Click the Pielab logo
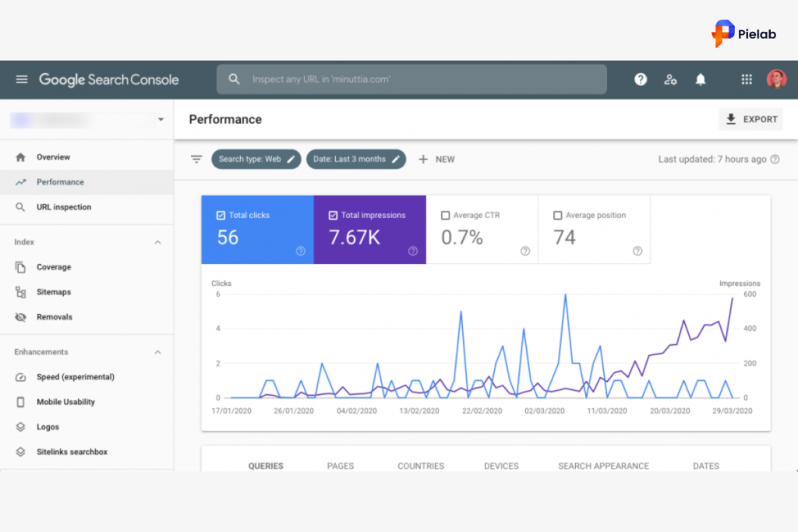 (743, 33)
